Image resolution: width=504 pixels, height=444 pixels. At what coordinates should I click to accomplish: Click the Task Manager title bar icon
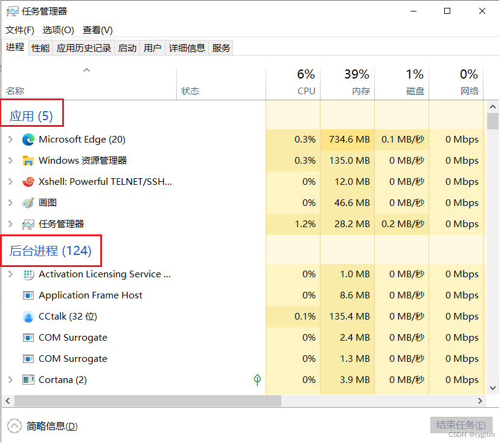point(12,11)
